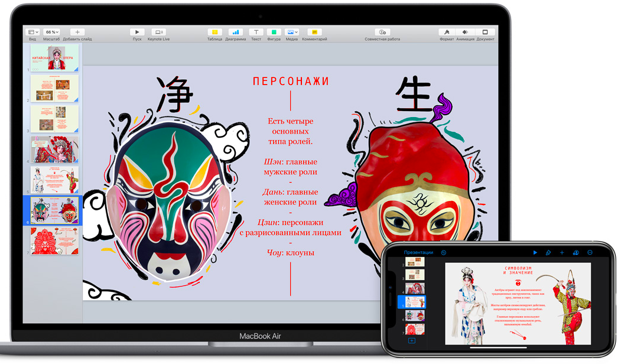This screenshot has height=364, width=624.
Task: Select the 生 character above the red mask
Action: (414, 93)
